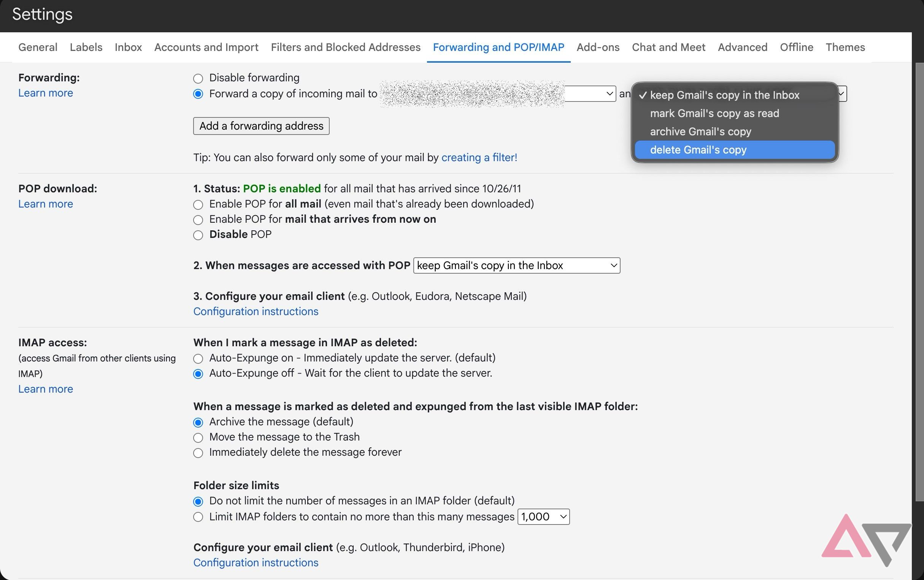The height and width of the screenshot is (580, 924).
Task: Select the Disable forwarding radio button
Action: coord(198,78)
